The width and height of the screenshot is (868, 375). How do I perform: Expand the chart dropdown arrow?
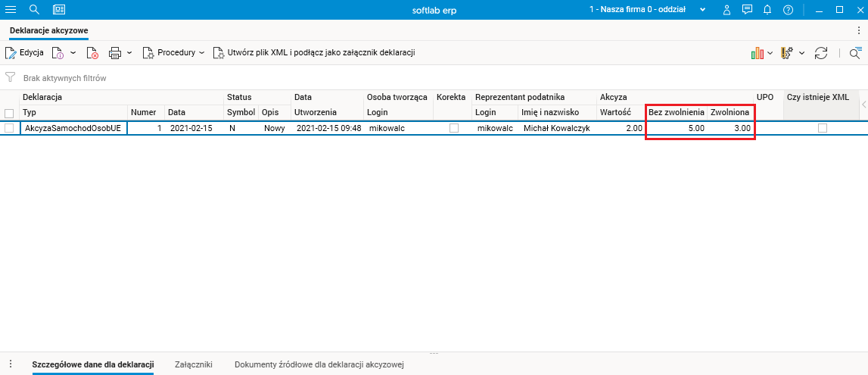(x=770, y=54)
